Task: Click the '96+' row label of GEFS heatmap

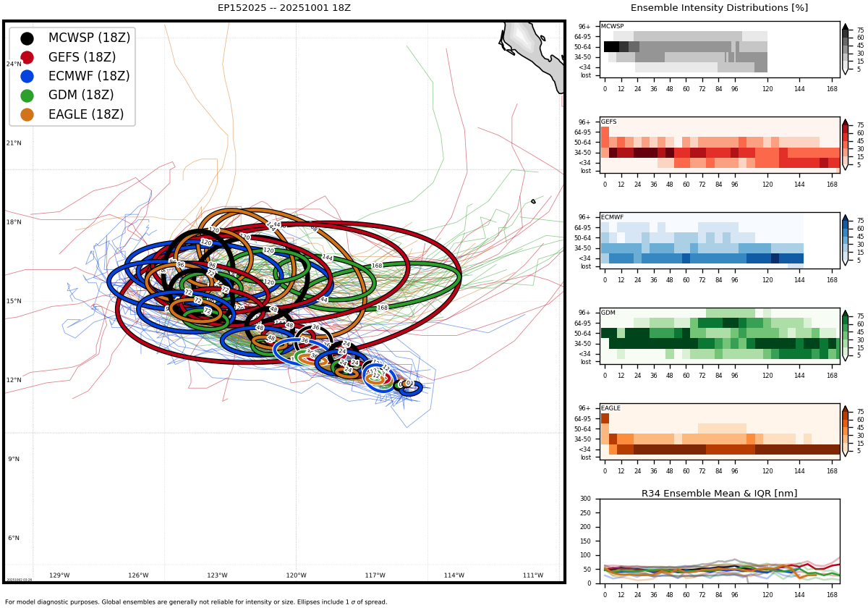Action: (x=584, y=122)
